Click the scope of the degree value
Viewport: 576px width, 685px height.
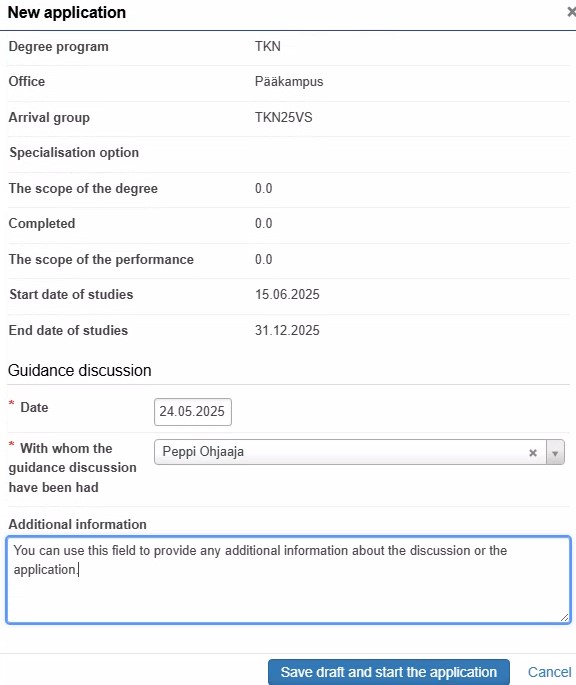click(x=264, y=188)
